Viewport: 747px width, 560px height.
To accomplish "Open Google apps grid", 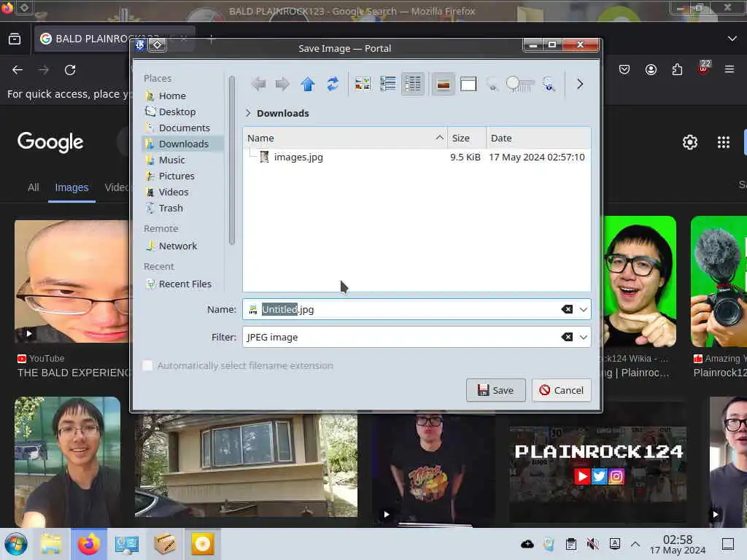I will pyautogui.click(x=723, y=142).
